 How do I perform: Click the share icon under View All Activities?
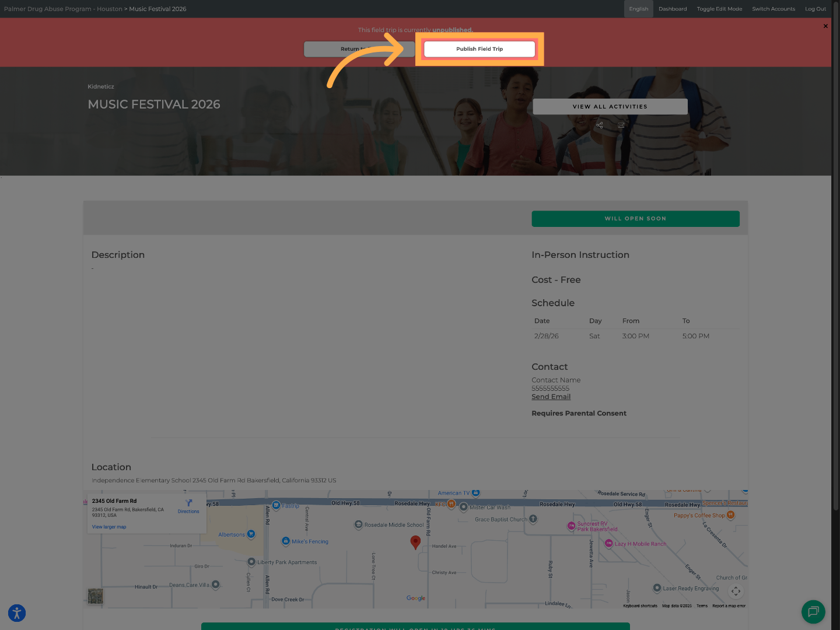tap(600, 125)
